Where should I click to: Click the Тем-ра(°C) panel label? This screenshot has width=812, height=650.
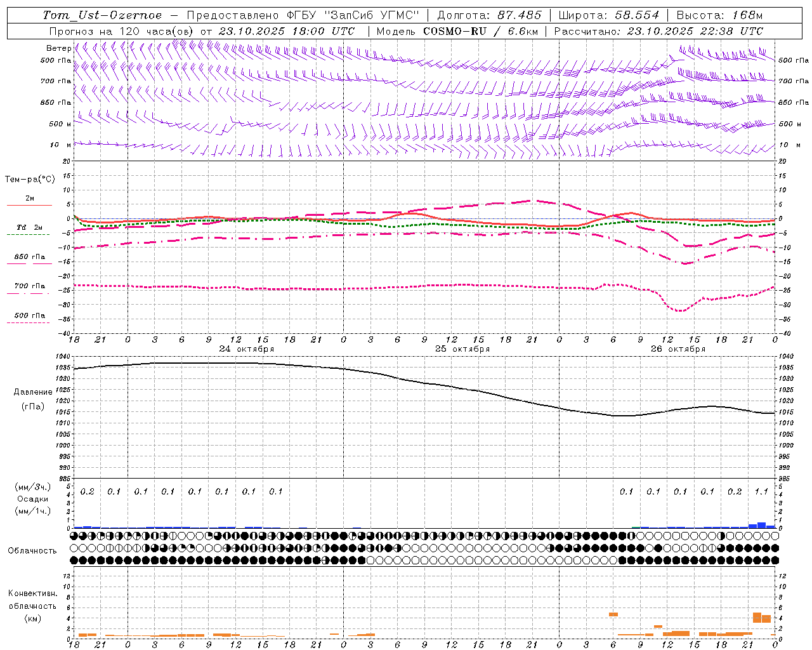(x=30, y=180)
